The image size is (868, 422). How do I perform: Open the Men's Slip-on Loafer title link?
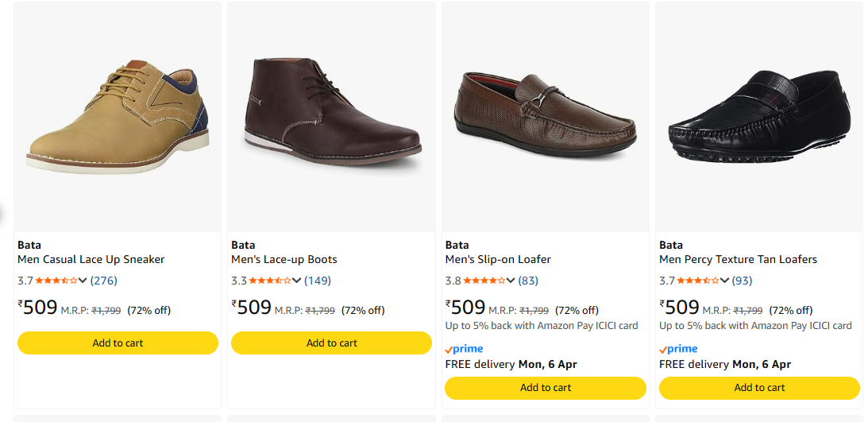coord(498,259)
